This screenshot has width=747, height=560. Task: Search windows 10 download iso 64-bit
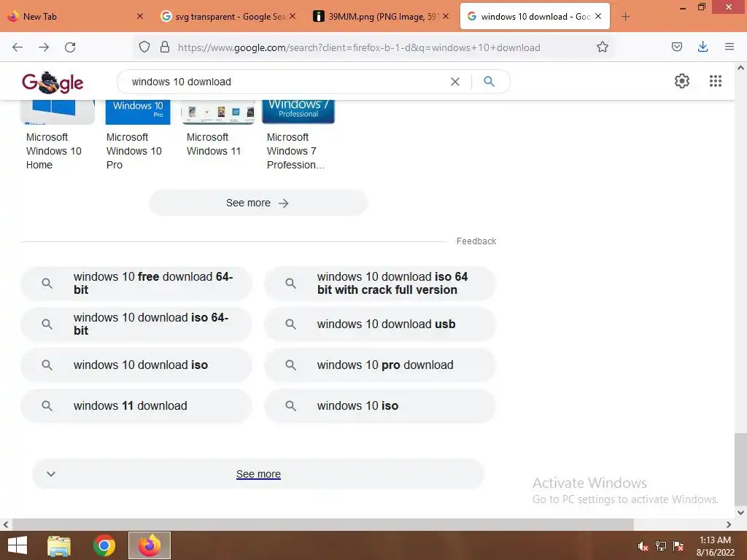click(136, 324)
